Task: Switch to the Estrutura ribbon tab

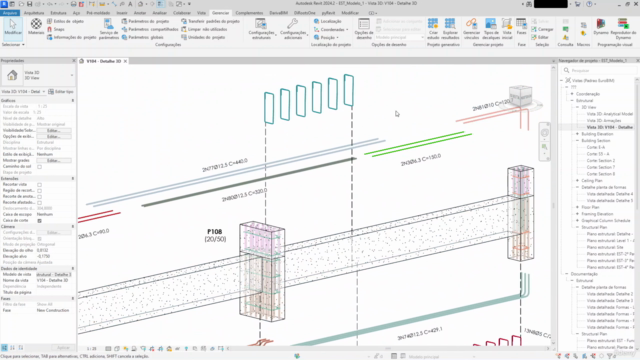Action: (x=58, y=13)
